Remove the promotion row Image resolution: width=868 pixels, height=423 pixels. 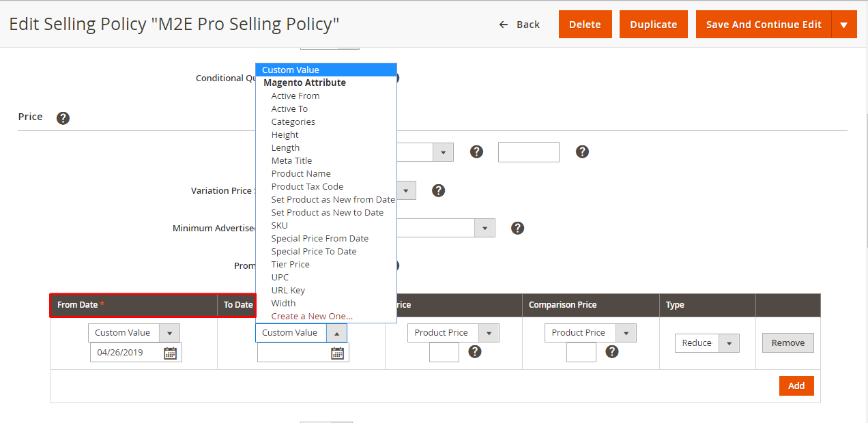click(787, 343)
